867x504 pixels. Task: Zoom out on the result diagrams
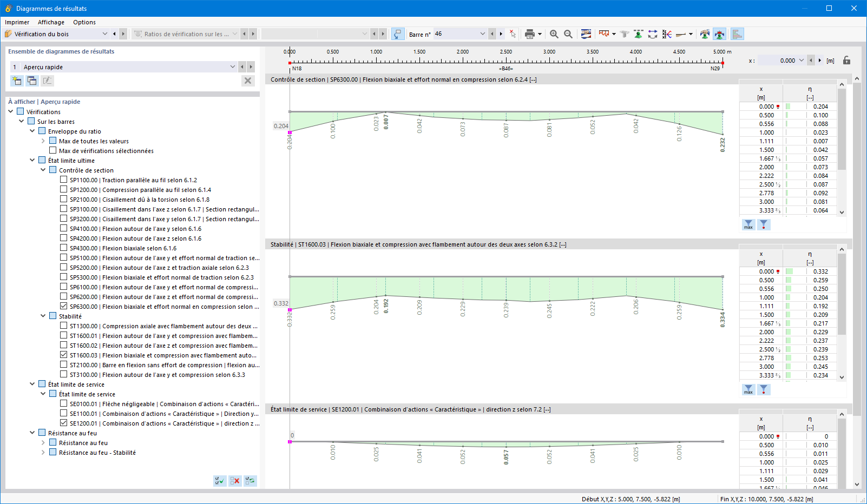coord(568,34)
